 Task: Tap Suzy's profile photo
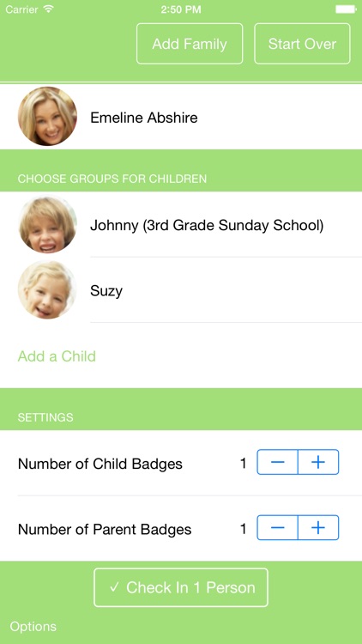pos(47,289)
